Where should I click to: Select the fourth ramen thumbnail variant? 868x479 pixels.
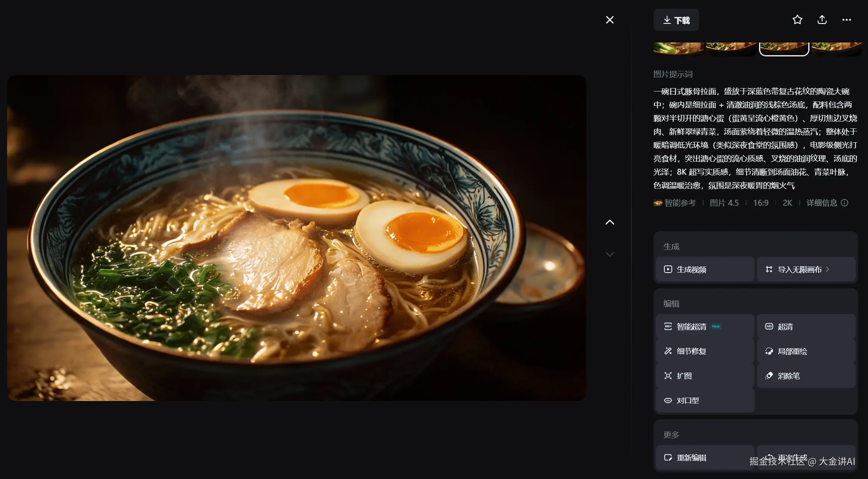[x=836, y=49]
